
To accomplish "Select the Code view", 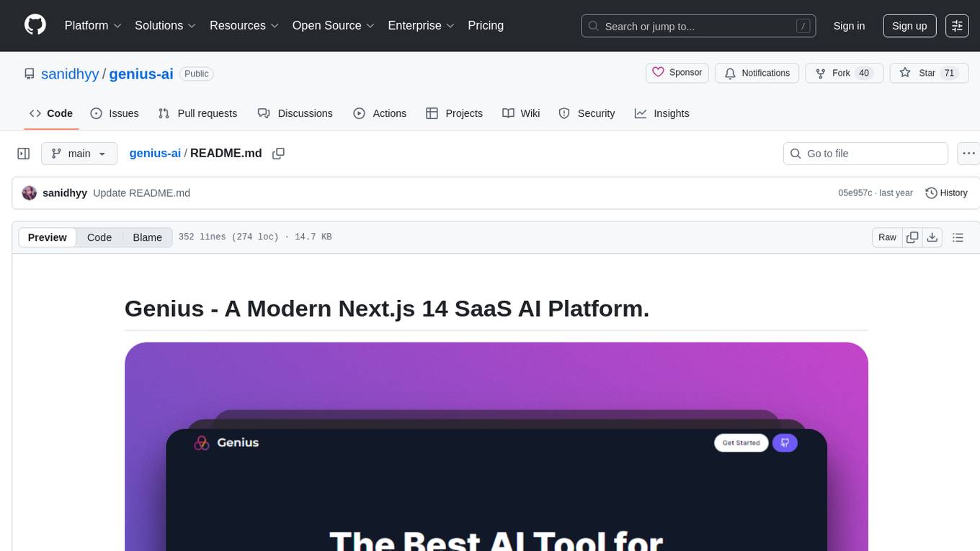I will tap(99, 237).
